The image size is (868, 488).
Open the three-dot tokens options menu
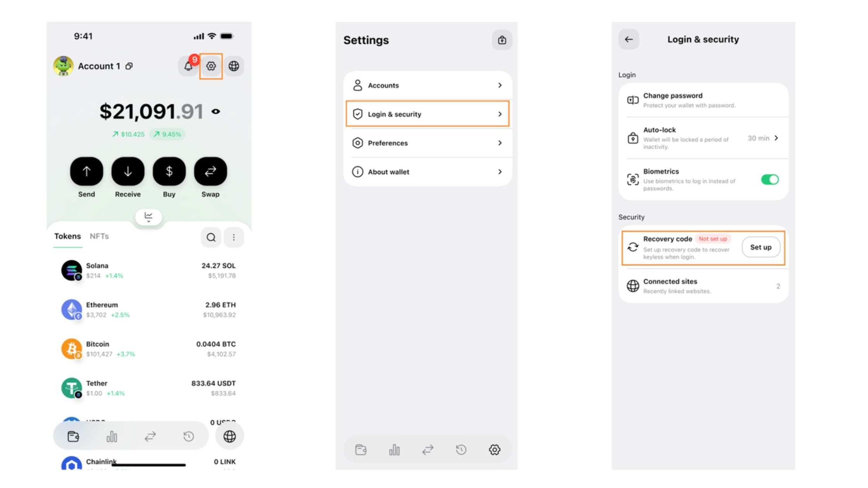tap(234, 237)
